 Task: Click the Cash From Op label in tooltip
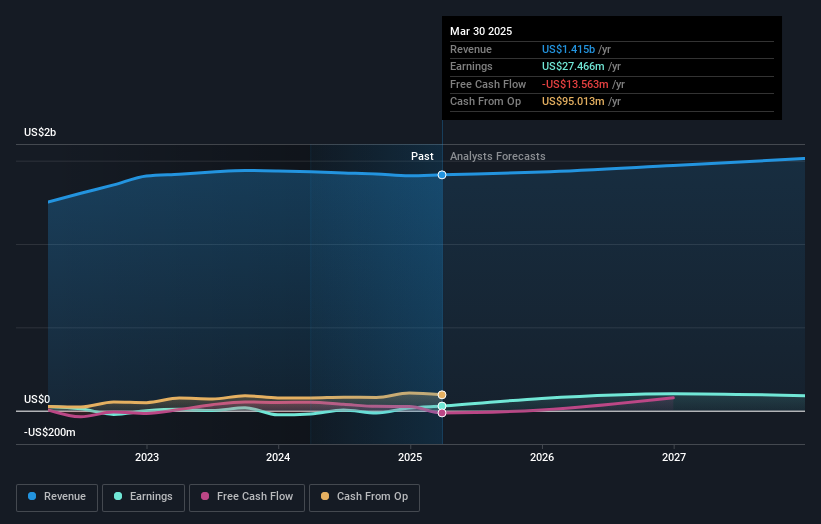(485, 102)
